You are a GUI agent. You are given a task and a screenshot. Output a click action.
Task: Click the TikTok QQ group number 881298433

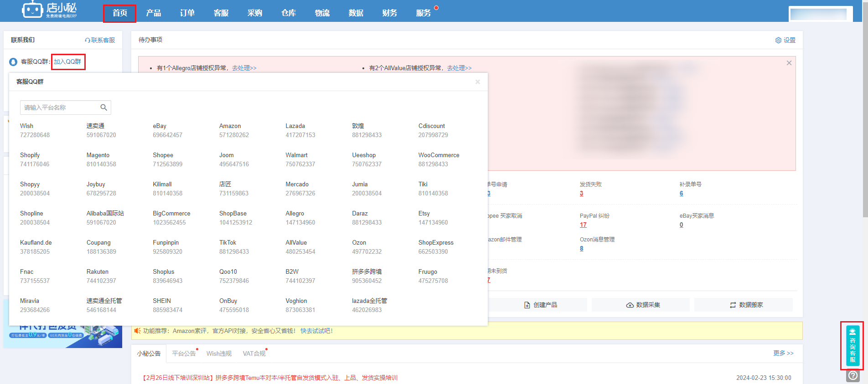[x=234, y=252]
